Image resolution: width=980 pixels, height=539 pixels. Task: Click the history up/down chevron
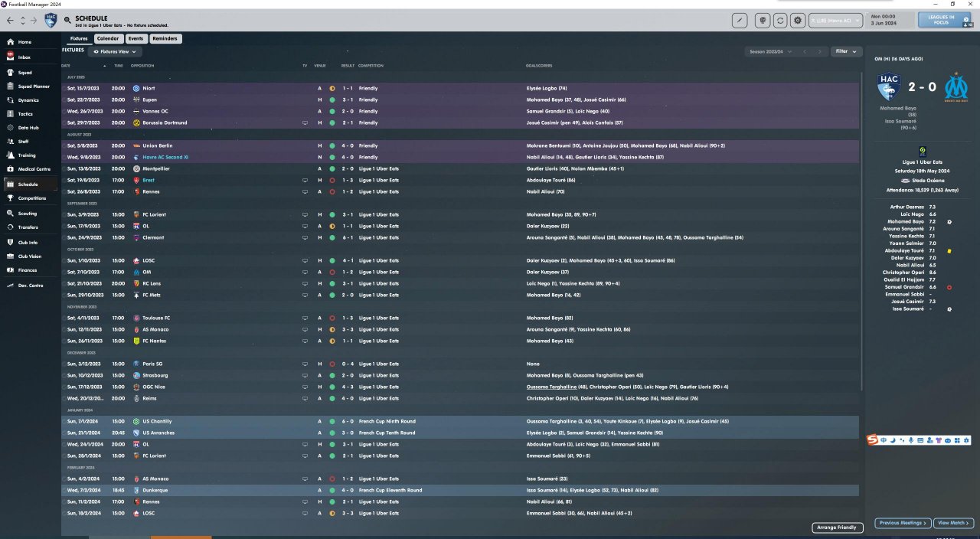[22, 20]
